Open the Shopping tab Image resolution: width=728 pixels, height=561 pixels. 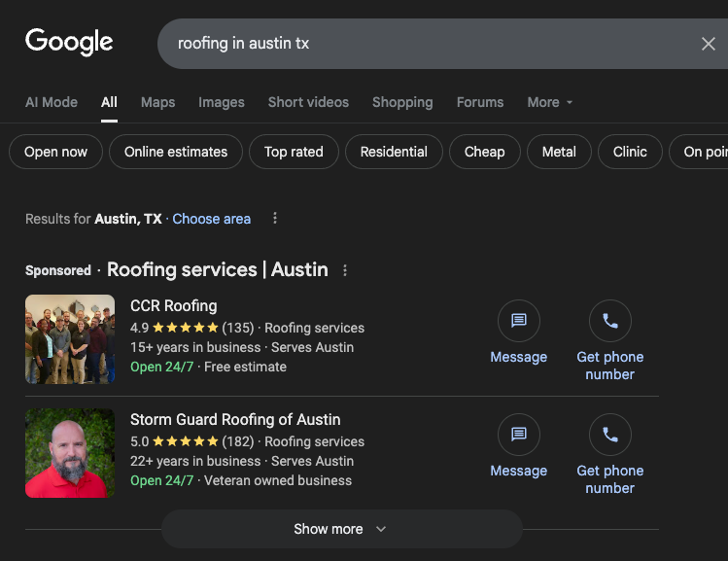tap(402, 102)
